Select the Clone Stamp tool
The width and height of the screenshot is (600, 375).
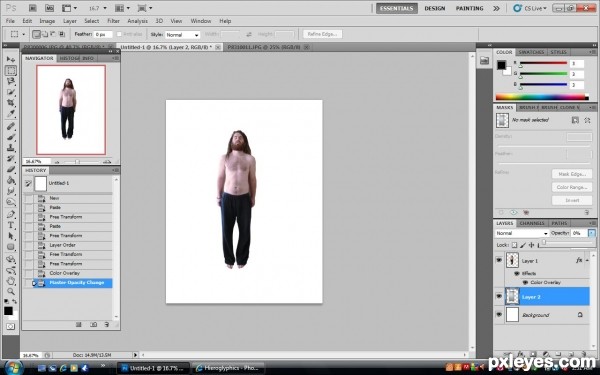click(11, 148)
